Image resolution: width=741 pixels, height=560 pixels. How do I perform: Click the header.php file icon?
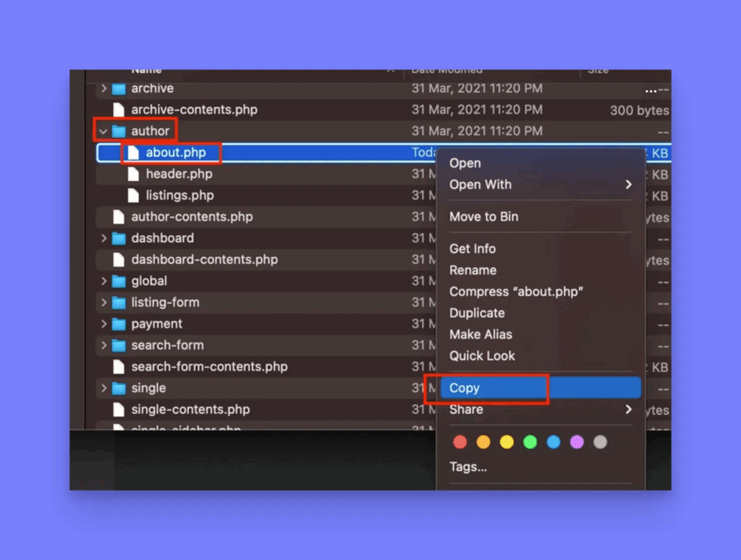133,174
